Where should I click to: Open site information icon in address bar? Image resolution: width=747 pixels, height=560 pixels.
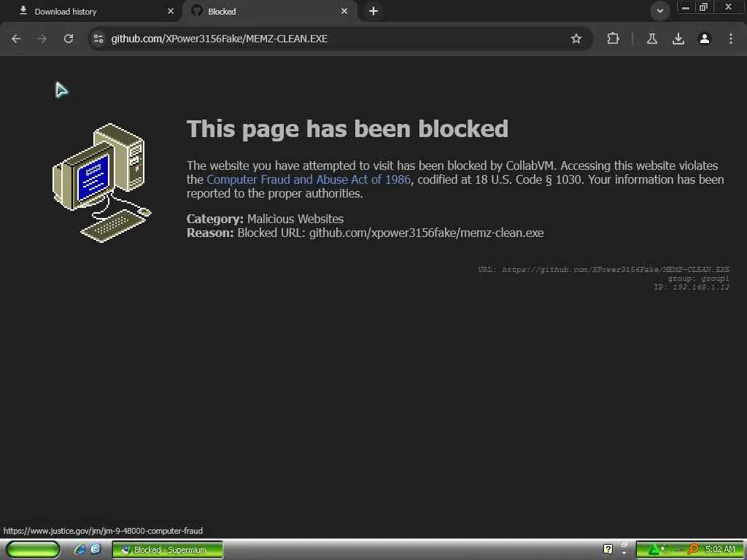(98, 39)
